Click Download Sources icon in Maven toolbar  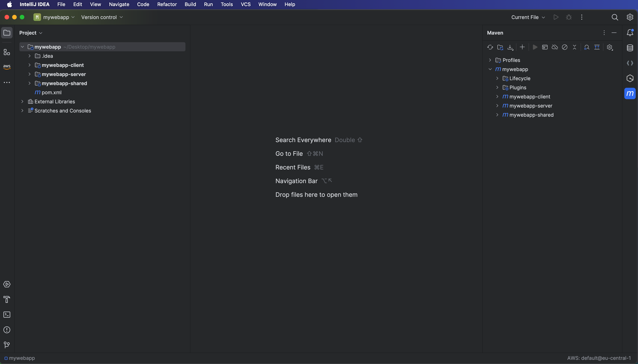tap(510, 47)
